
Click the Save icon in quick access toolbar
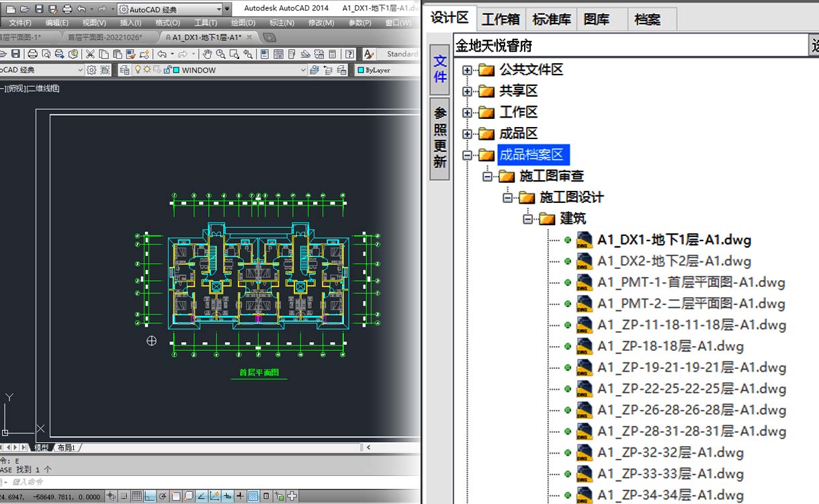[39, 9]
